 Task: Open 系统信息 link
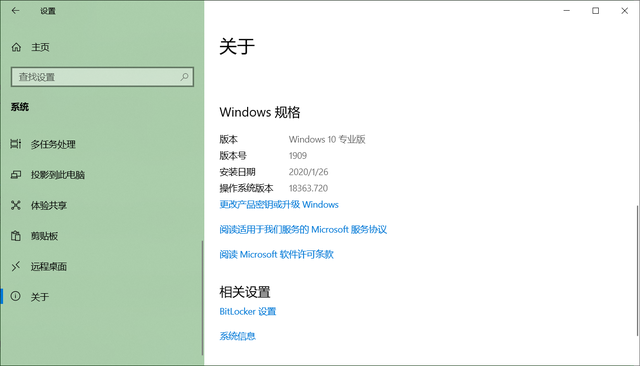click(238, 336)
